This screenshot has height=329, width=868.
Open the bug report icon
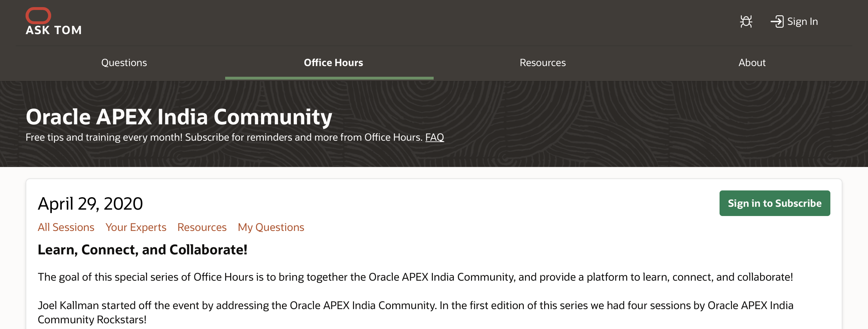coord(746,22)
